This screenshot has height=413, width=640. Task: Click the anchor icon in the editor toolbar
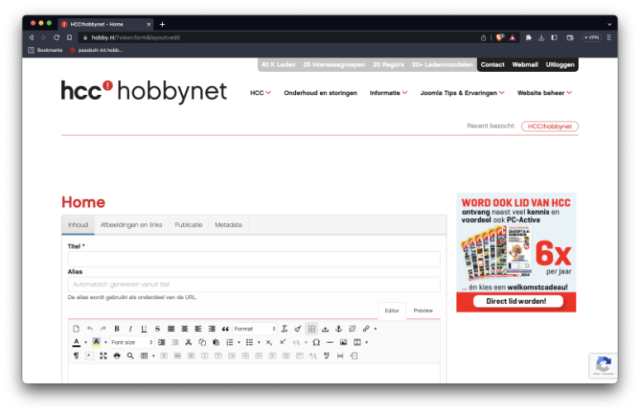(338, 328)
